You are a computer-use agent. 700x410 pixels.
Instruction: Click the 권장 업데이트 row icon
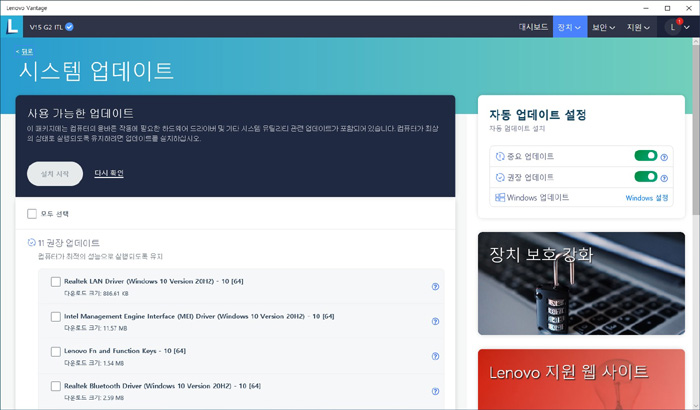[x=500, y=177]
